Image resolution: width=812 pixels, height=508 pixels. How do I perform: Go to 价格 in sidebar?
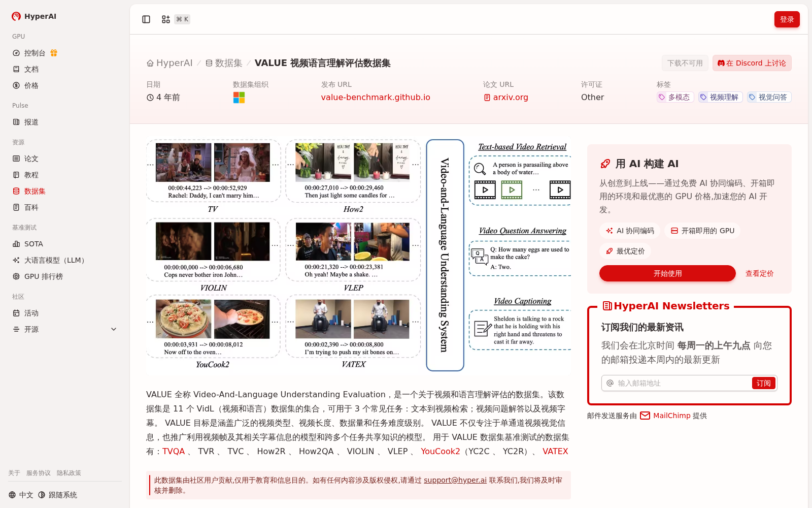click(65, 85)
